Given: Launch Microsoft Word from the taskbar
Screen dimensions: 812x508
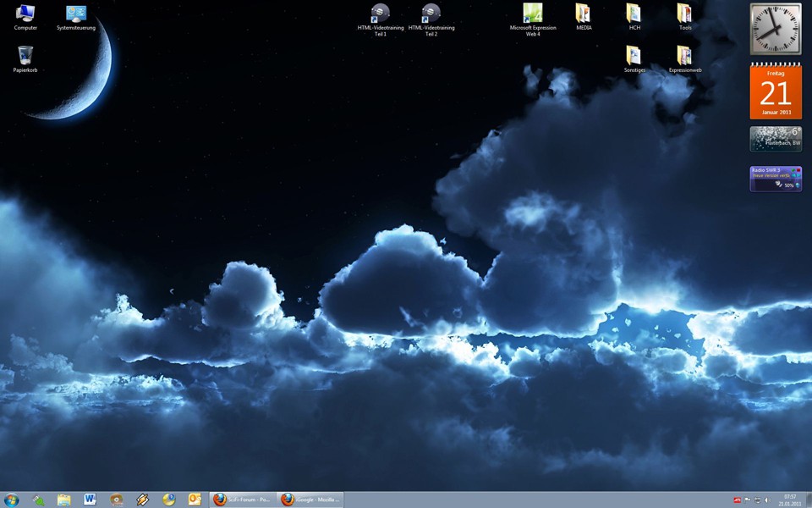Looking at the screenshot, I should tap(91, 500).
